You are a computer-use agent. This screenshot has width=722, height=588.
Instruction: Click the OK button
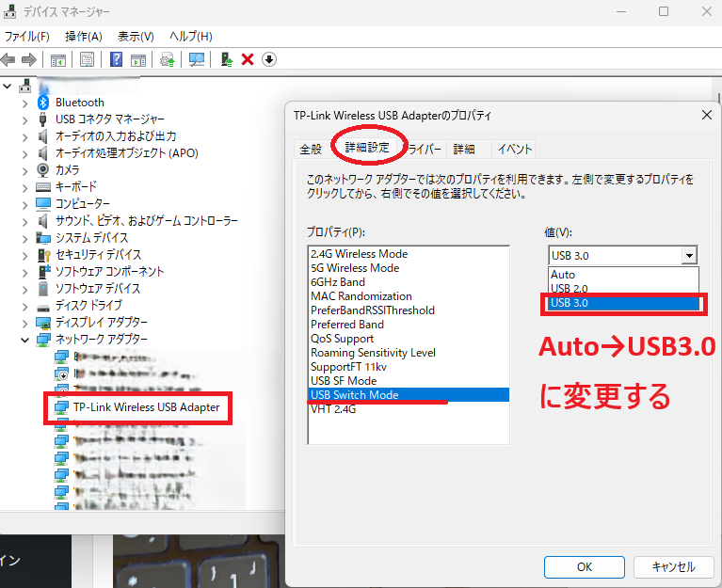(585, 567)
